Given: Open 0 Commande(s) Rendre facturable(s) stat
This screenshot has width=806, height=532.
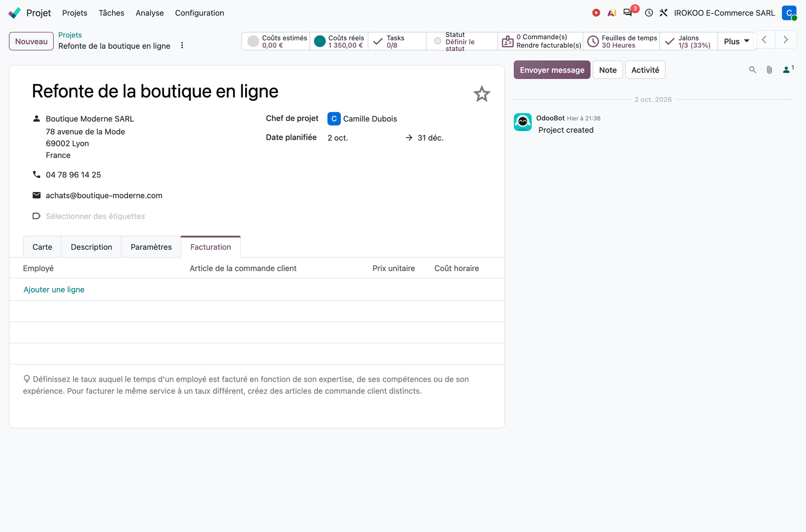Looking at the screenshot, I should (x=541, y=41).
